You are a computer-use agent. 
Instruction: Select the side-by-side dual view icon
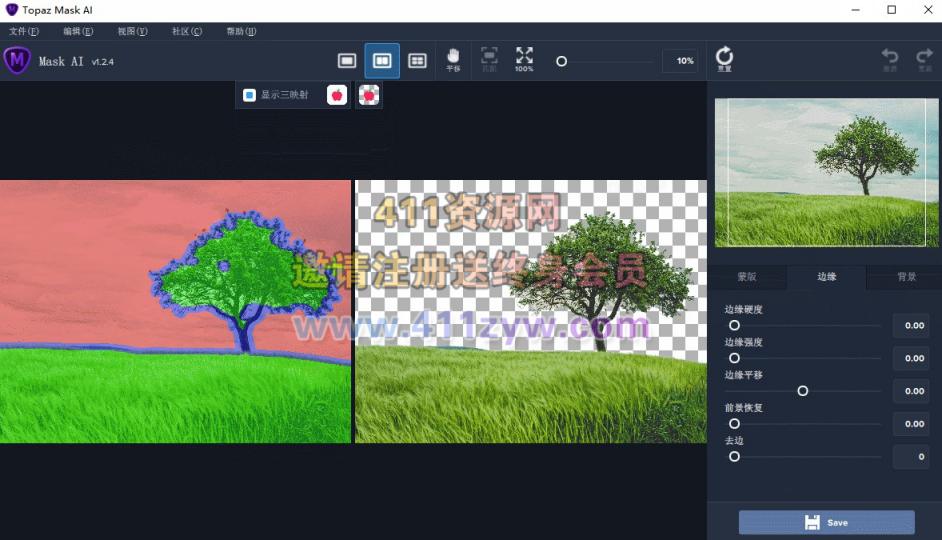click(x=382, y=61)
